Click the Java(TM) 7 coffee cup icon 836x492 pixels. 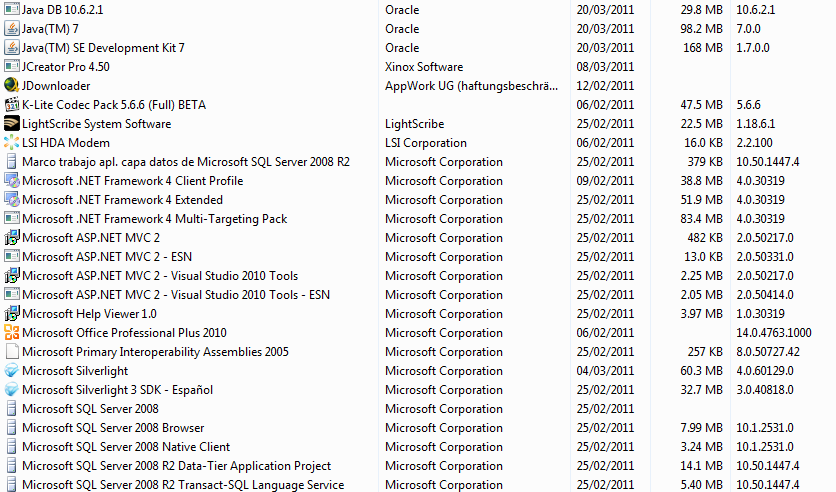11,28
